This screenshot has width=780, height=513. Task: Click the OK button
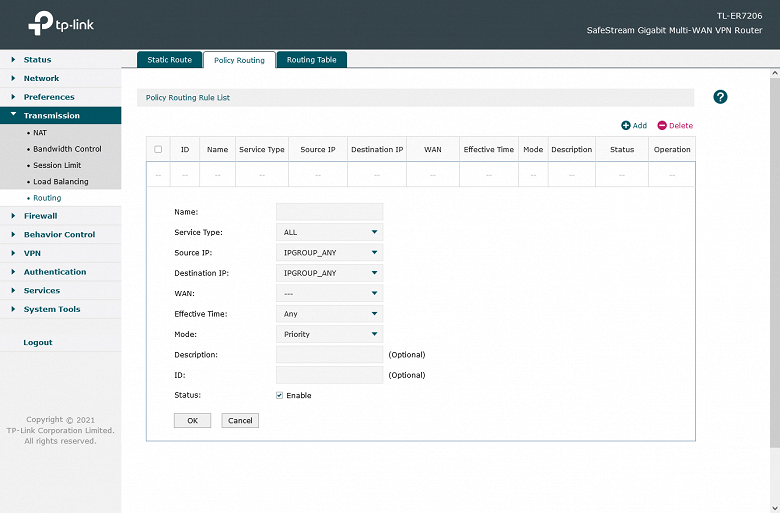tap(193, 420)
